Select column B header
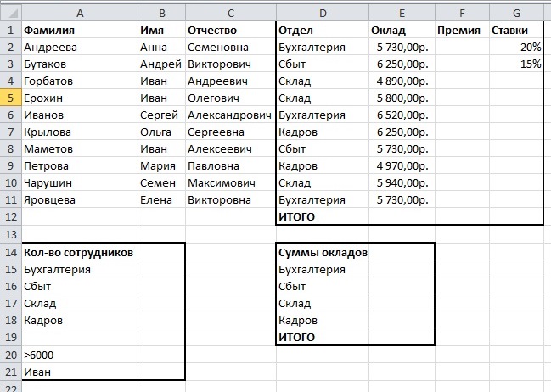Image resolution: width=551 pixels, height=392 pixels. coord(161,14)
